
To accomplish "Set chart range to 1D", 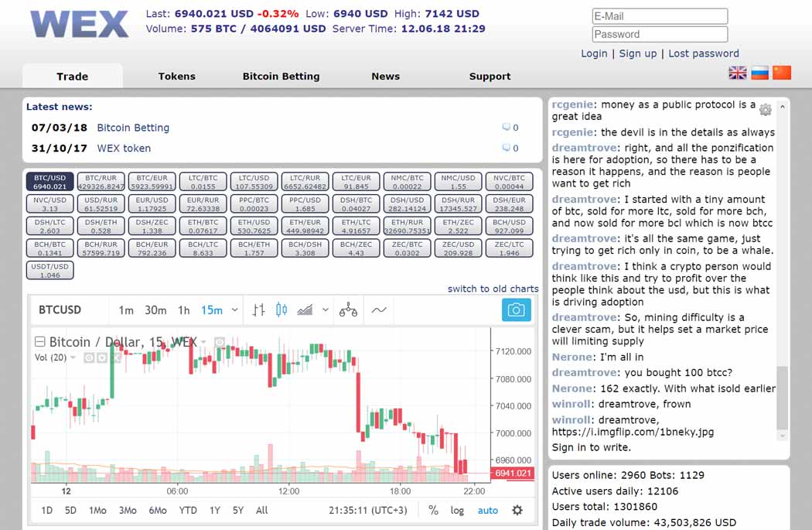I will pos(46,511).
